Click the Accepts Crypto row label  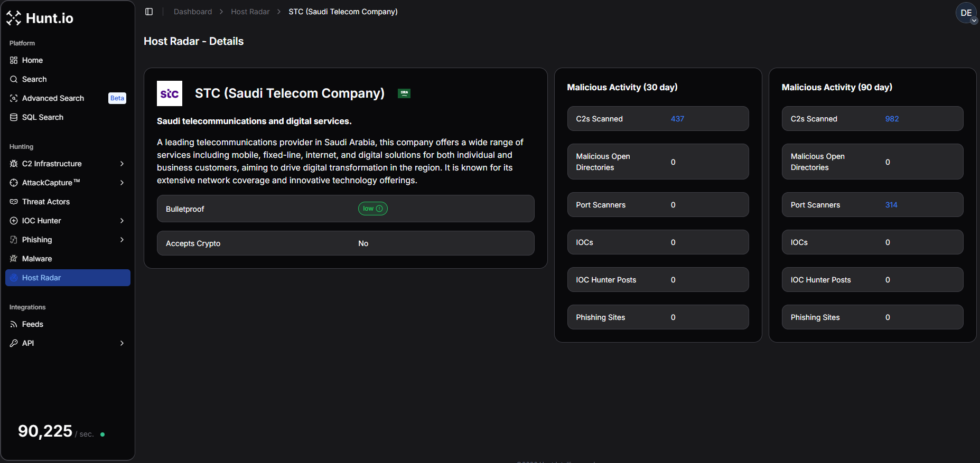pyautogui.click(x=193, y=243)
